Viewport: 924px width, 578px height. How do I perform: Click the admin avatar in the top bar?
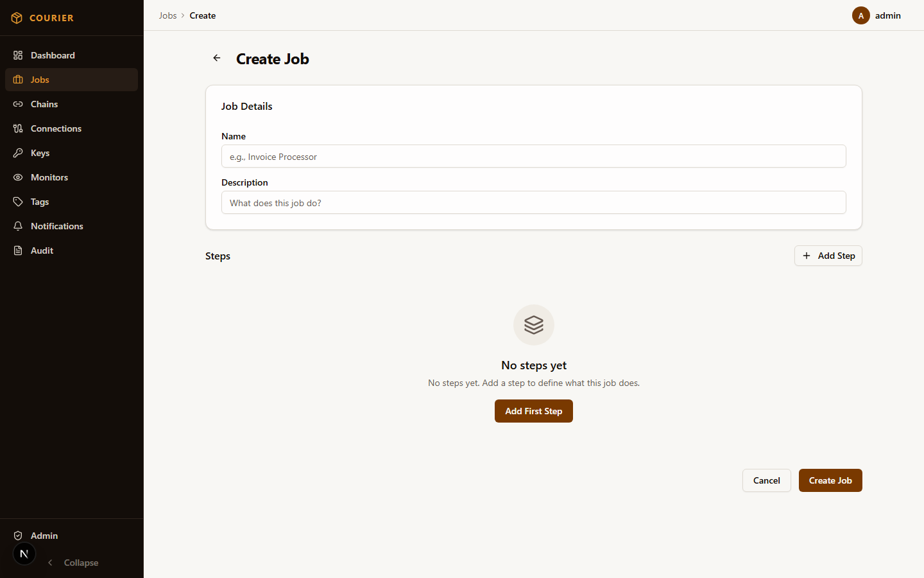click(x=861, y=15)
